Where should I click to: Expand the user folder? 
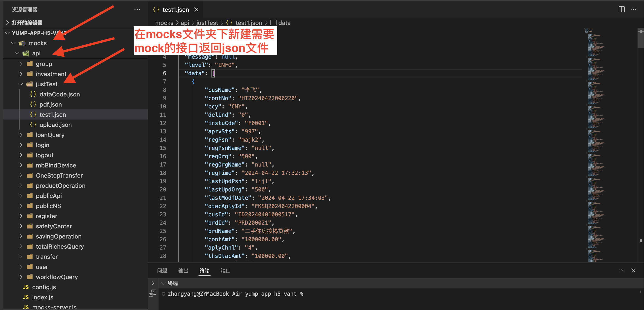point(21,267)
